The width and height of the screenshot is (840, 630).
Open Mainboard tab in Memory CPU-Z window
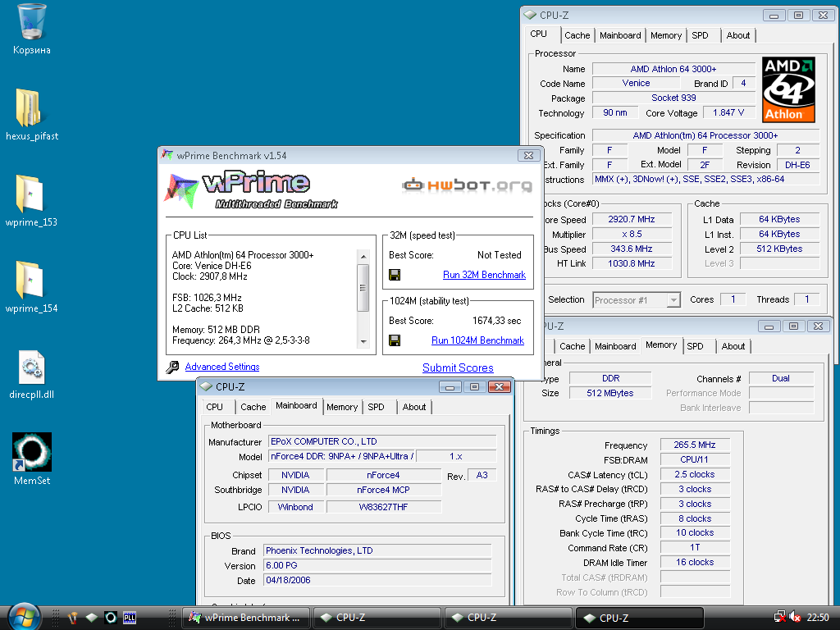(x=615, y=347)
